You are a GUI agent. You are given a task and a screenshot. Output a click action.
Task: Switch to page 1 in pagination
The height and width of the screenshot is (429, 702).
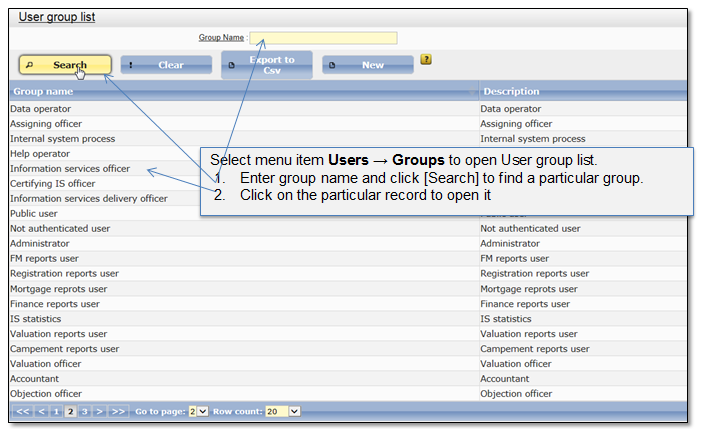tap(57, 411)
